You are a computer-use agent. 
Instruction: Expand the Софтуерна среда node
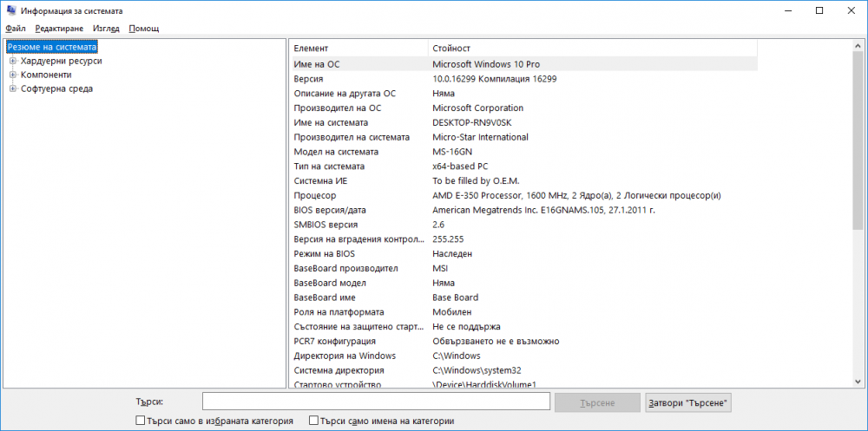tap(13, 88)
